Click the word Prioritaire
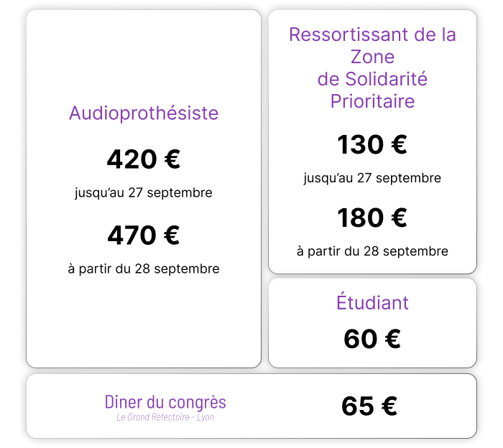The height and width of the screenshot is (448, 503). (372, 101)
